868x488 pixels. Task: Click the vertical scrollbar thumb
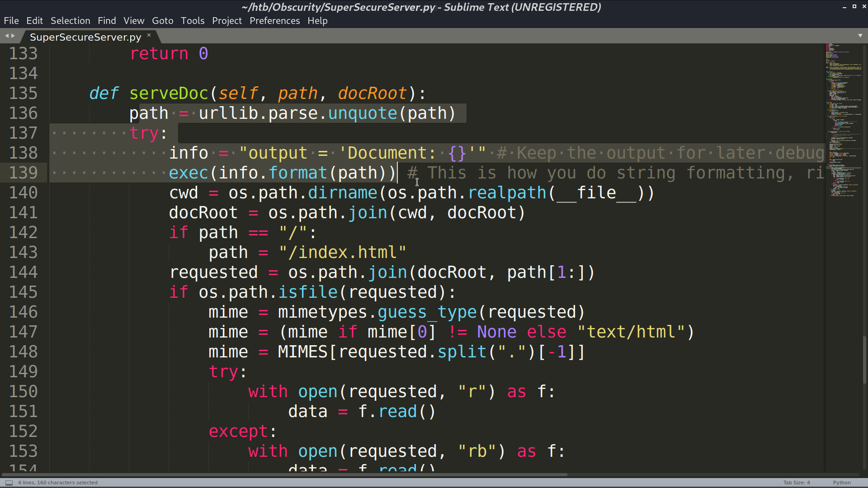pyautogui.click(x=865, y=359)
